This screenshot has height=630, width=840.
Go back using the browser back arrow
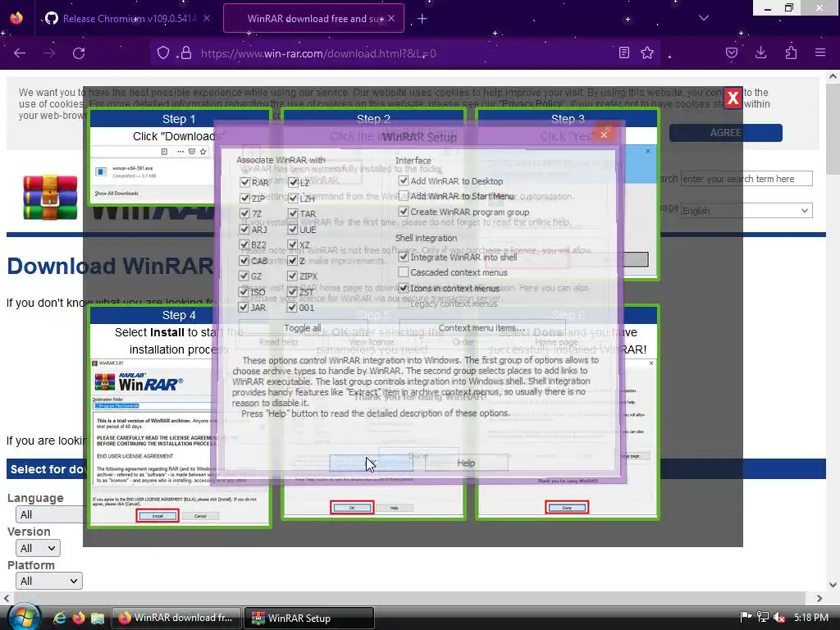20,53
